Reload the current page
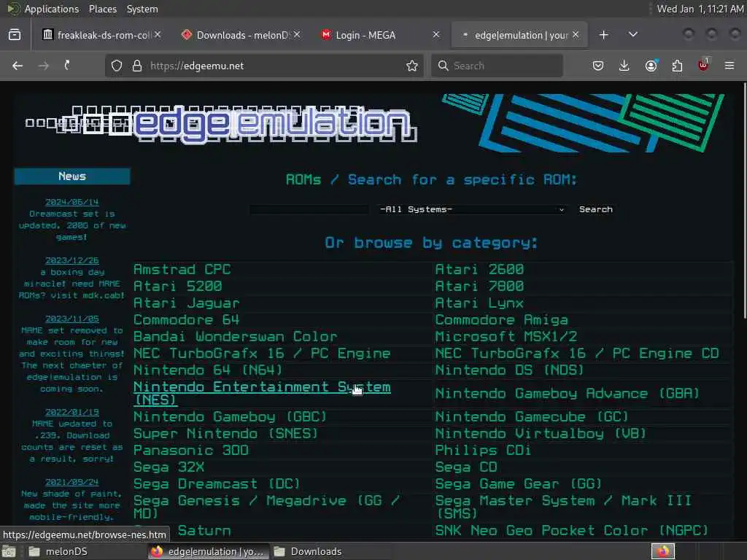Viewport: 747px width, 560px height. 67,66
